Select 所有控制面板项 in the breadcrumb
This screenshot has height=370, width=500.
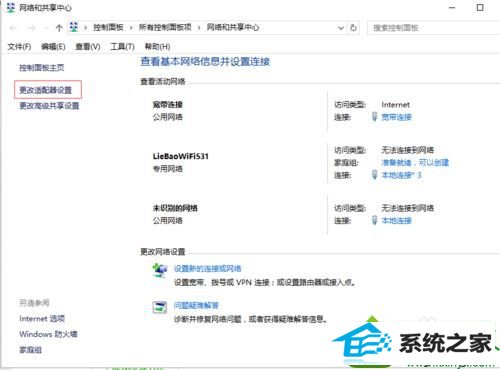tap(165, 28)
